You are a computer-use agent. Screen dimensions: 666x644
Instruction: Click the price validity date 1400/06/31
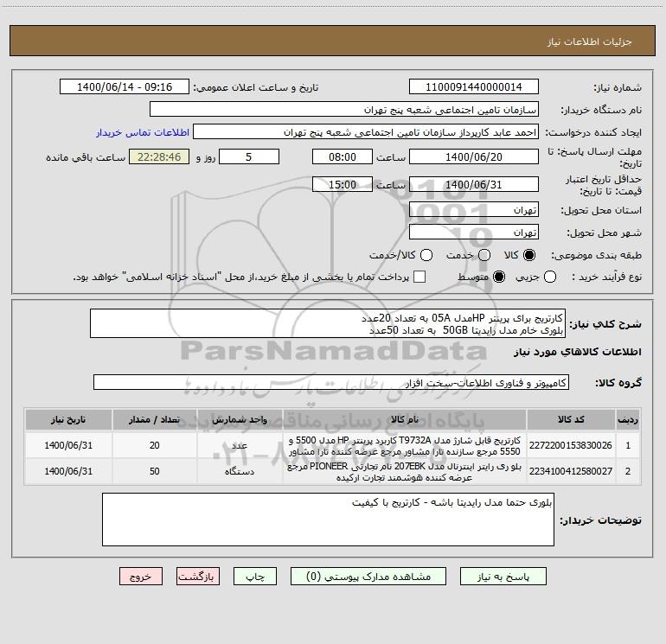[474, 185]
